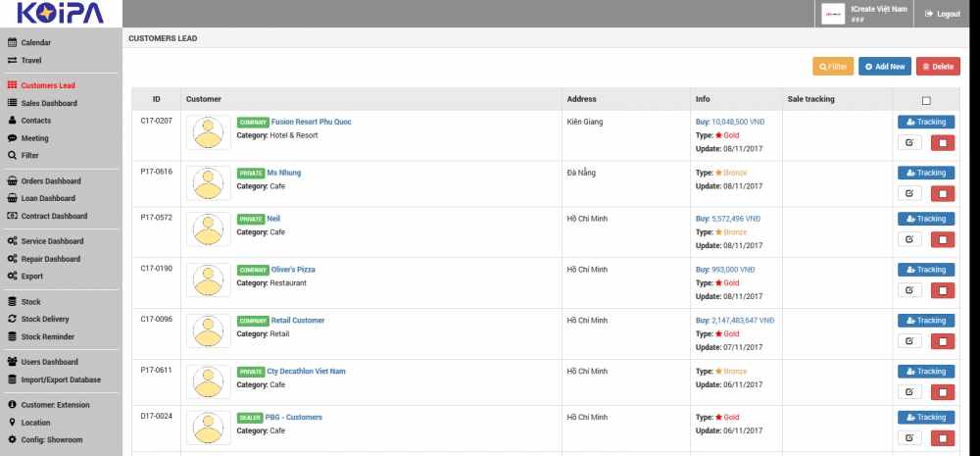Click the orange Fillter button
Viewport: 980px width, 456px height.
[x=833, y=67]
